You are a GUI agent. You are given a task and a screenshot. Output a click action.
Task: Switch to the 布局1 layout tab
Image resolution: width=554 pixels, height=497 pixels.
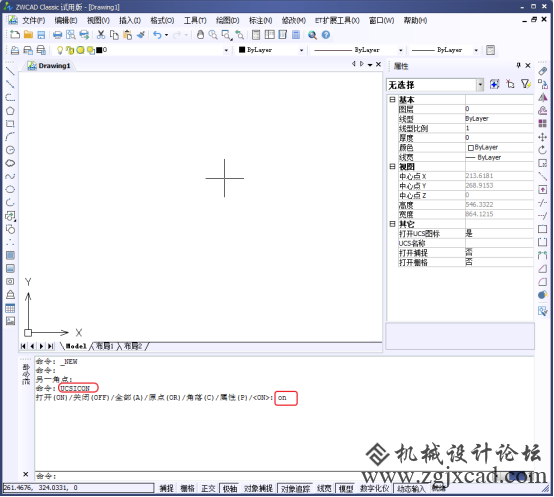(x=105, y=346)
